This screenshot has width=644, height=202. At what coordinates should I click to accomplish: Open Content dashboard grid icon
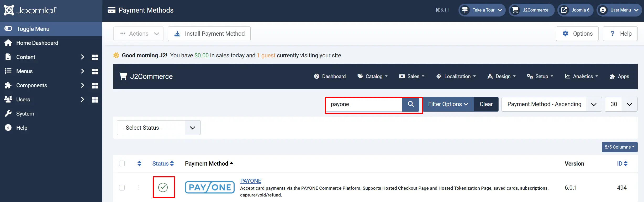tap(95, 57)
